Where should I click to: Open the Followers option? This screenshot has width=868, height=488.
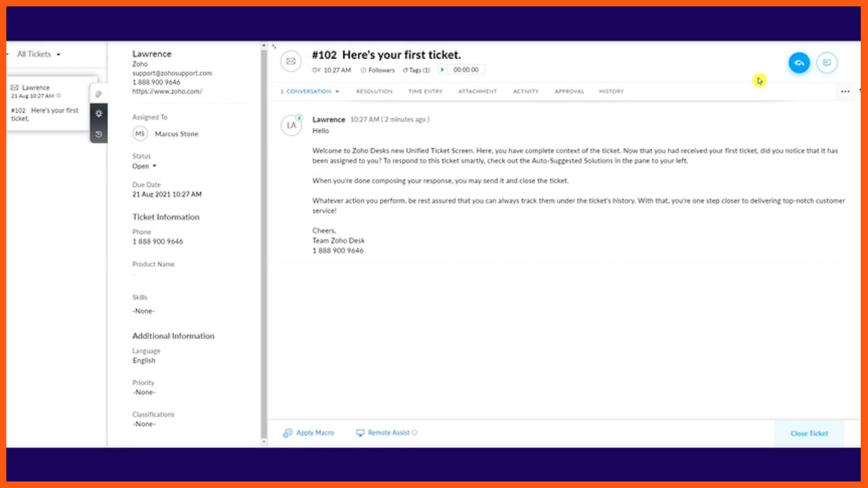click(x=378, y=70)
